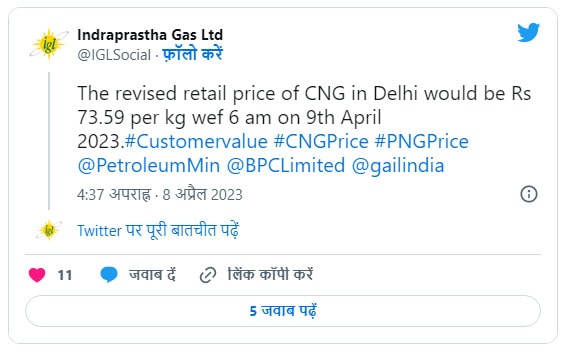Open the #PNGPrice hashtag
This screenshot has height=362, width=578.
pos(422,142)
